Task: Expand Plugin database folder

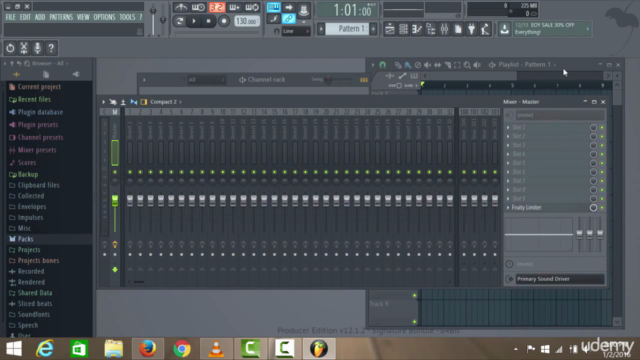Action: 40,112
